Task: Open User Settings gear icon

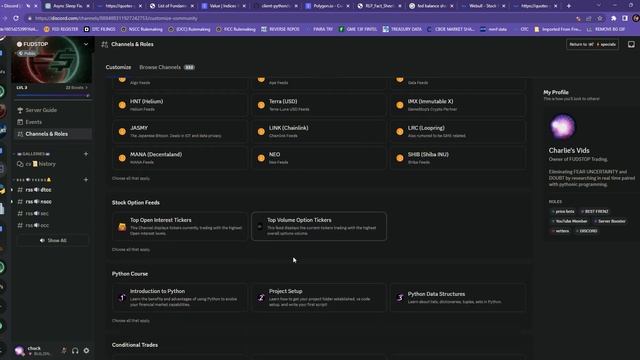Action: click(86, 350)
